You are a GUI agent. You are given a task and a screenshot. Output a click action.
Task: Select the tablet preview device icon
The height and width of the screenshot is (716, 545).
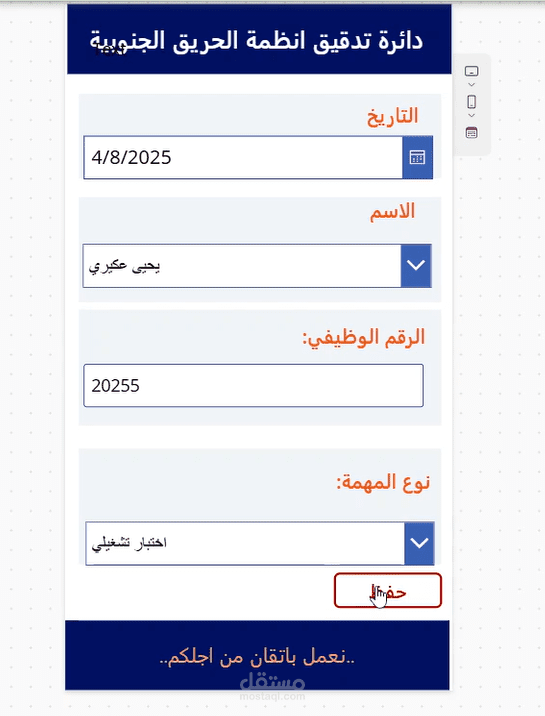(x=472, y=71)
